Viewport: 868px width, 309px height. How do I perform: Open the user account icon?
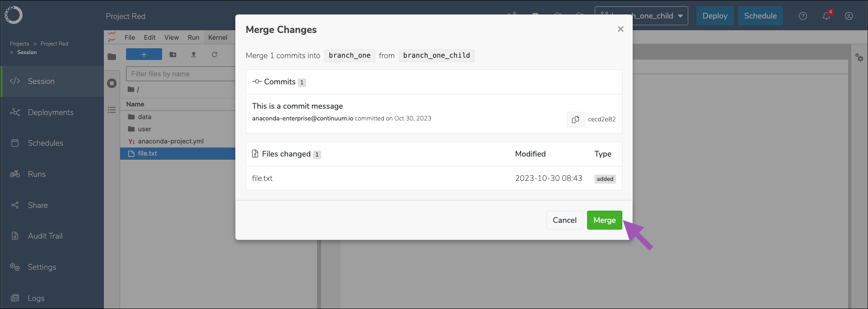(x=849, y=16)
